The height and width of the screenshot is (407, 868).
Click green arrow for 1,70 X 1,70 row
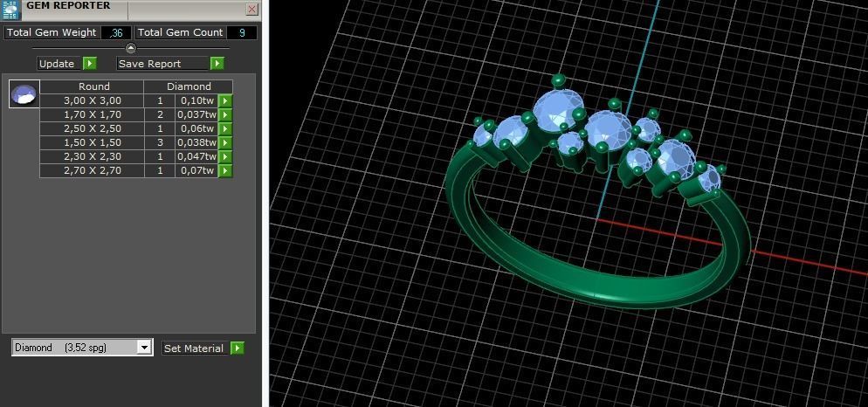225,114
